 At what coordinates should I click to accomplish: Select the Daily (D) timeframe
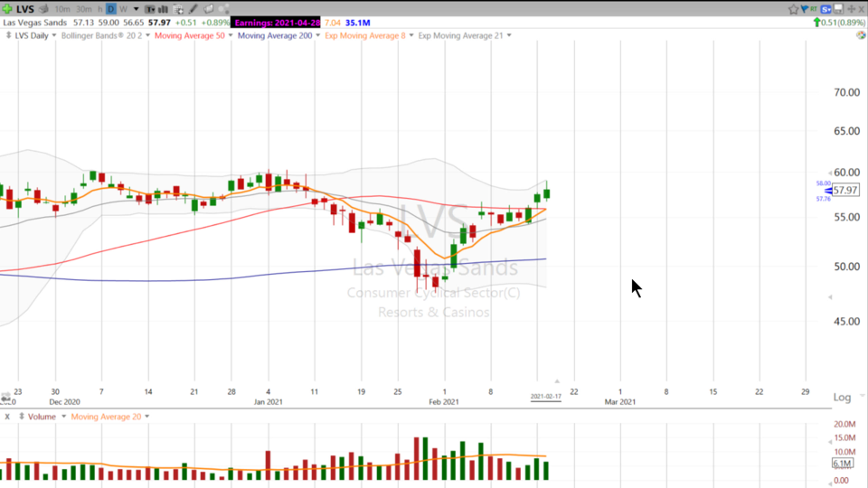[110, 9]
